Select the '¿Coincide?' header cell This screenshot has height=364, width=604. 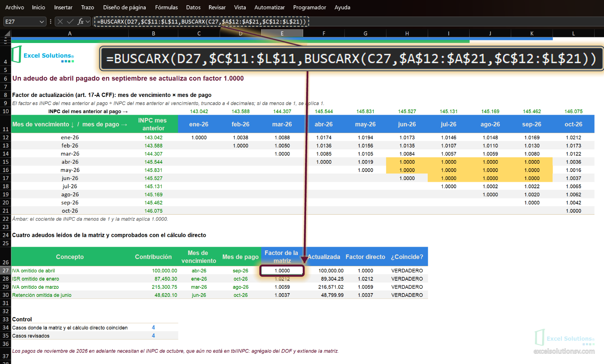pos(407,256)
